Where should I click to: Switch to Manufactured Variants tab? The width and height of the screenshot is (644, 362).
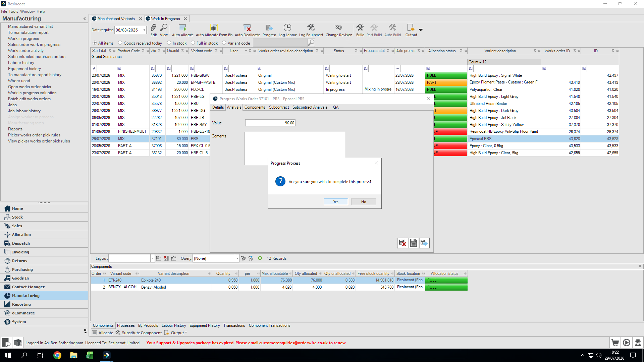click(x=116, y=19)
